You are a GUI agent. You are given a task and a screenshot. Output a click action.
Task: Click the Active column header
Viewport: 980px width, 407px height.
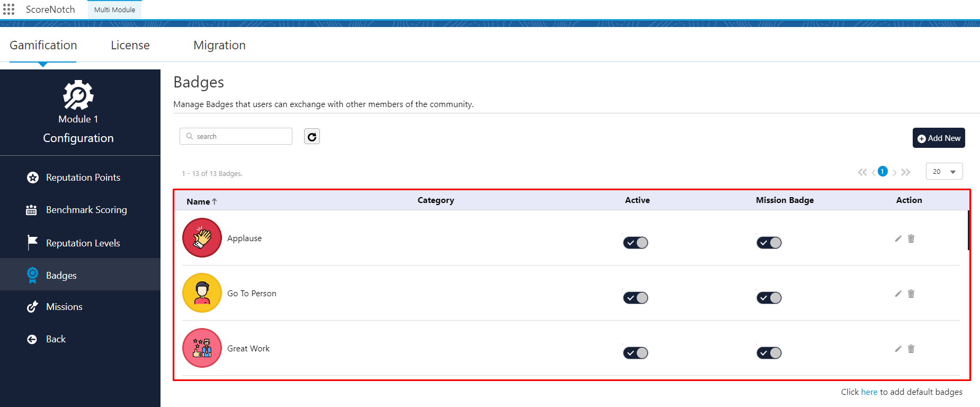click(x=637, y=200)
